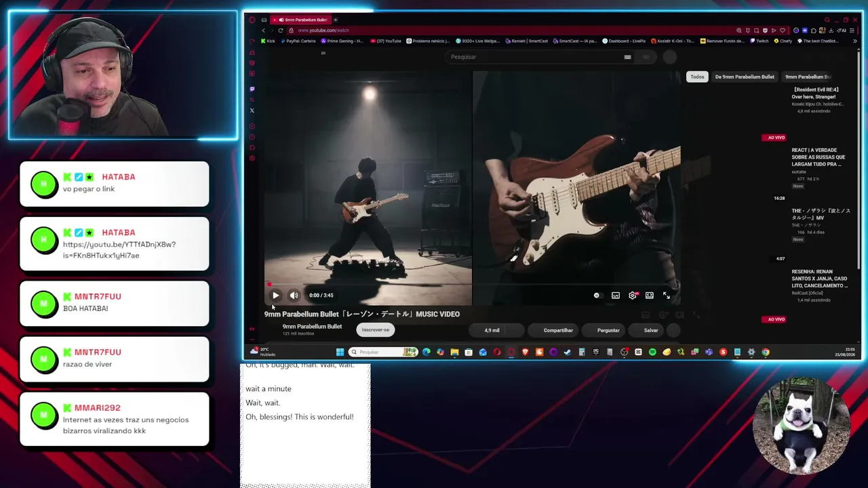Click the YouTube link in HATABA's chat message
This screenshot has height=488, width=868.
click(x=119, y=250)
